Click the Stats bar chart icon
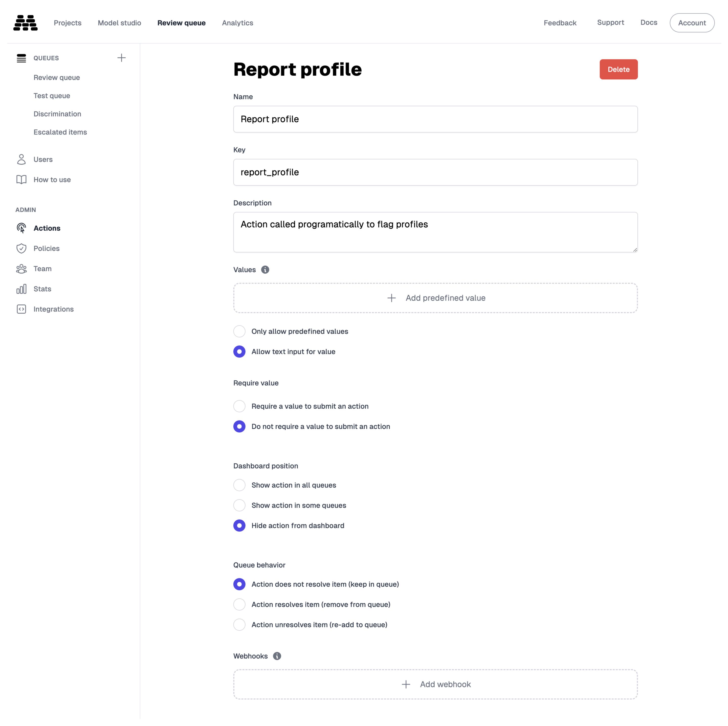728x726 pixels. (21, 289)
